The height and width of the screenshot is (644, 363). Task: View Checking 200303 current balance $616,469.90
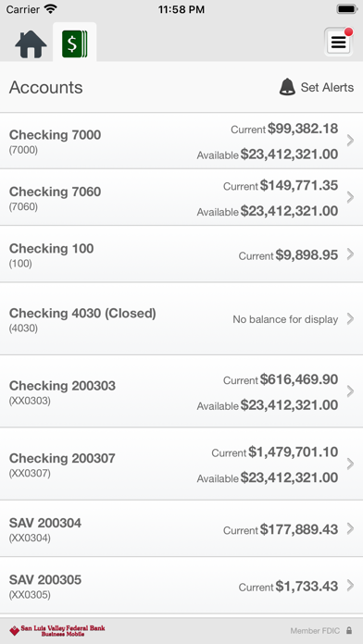point(299,379)
